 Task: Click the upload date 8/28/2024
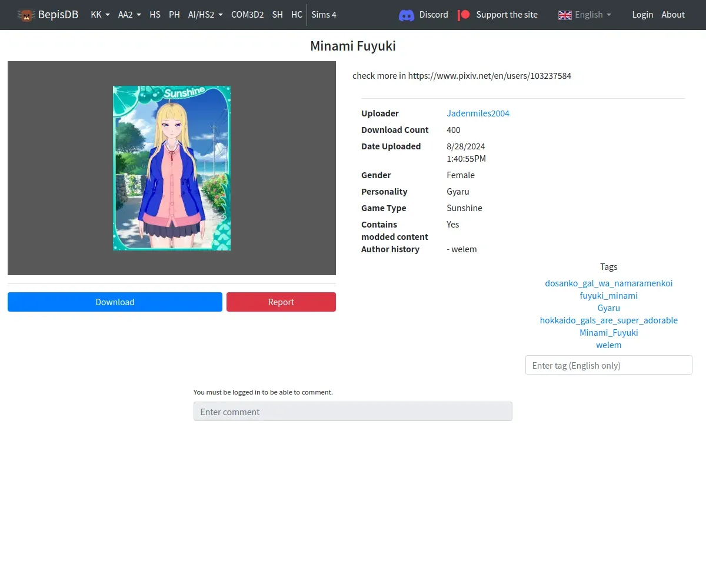tap(466, 146)
